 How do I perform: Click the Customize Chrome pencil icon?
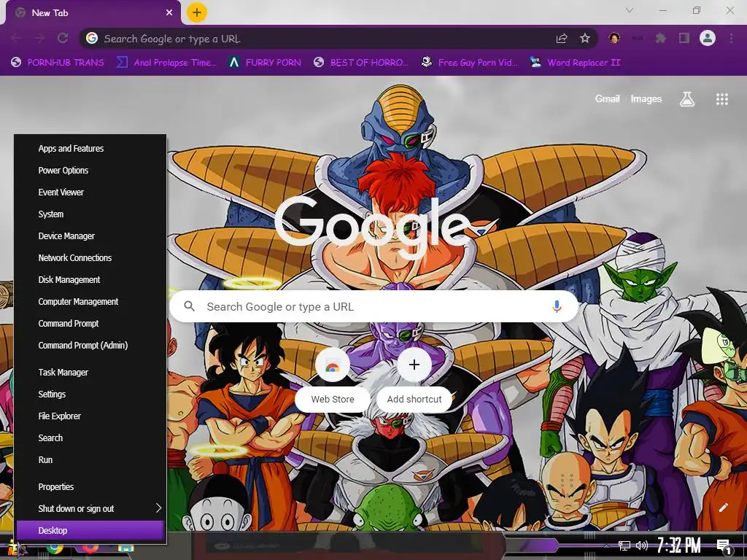pyautogui.click(x=723, y=507)
